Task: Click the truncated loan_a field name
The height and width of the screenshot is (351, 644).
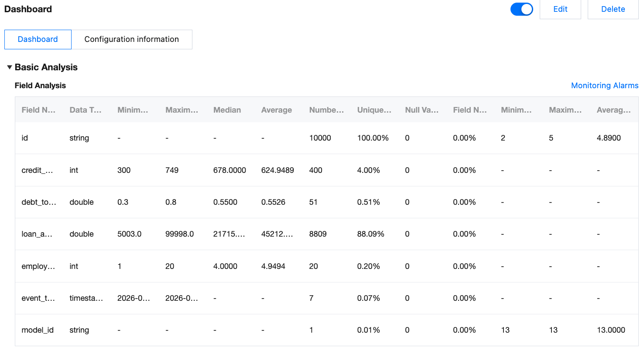Action: (37, 234)
